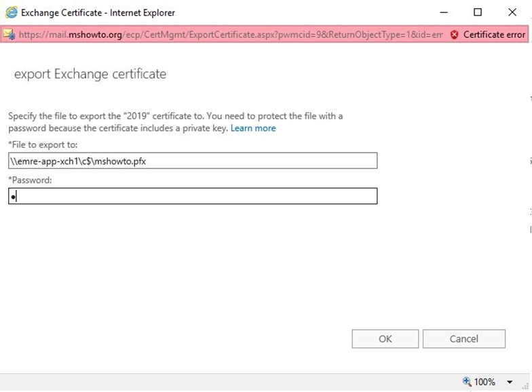This screenshot has height=392, width=532.
Task: Maximize the Exchange Certificate window
Action: point(478,12)
